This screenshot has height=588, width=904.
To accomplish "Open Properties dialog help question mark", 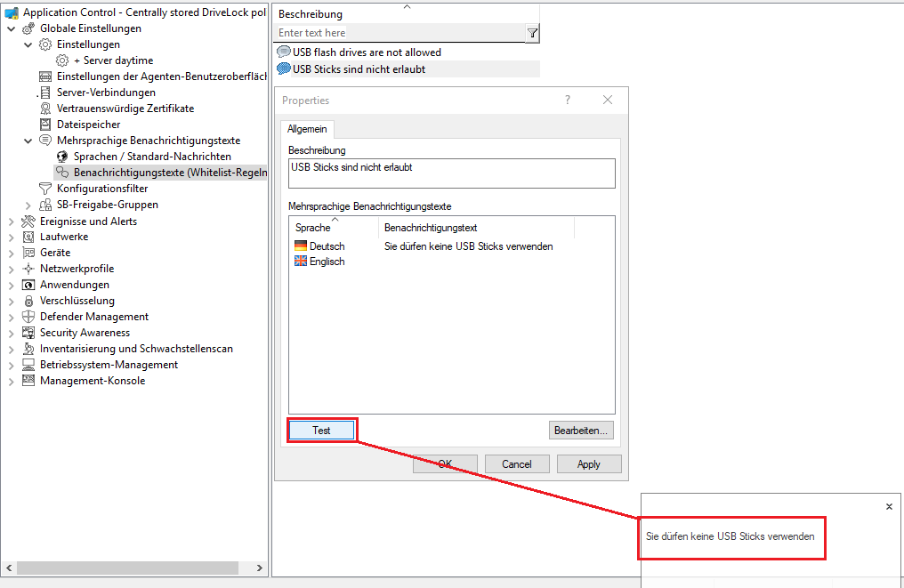I will tap(568, 100).
